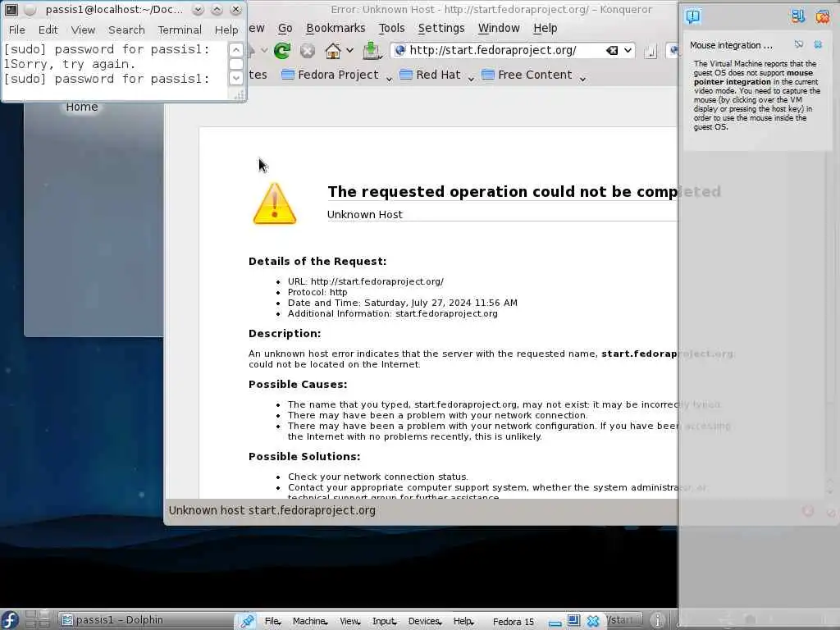Open the Tools menu in Konqueror
This screenshot has height=630, width=840.
point(391,28)
